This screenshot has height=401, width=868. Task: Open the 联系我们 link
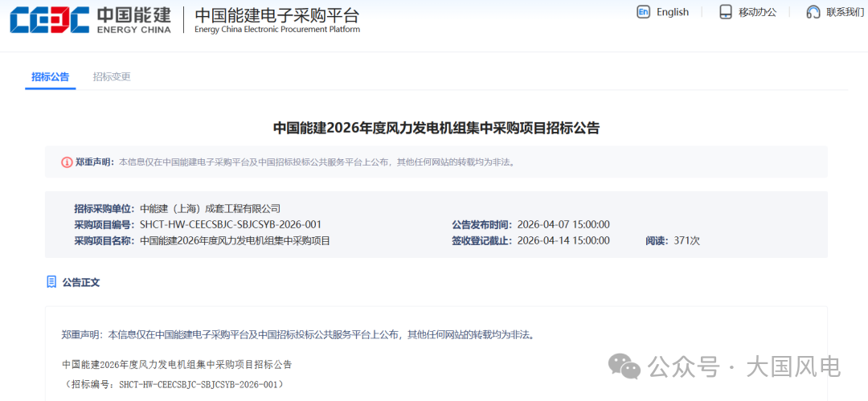click(845, 12)
